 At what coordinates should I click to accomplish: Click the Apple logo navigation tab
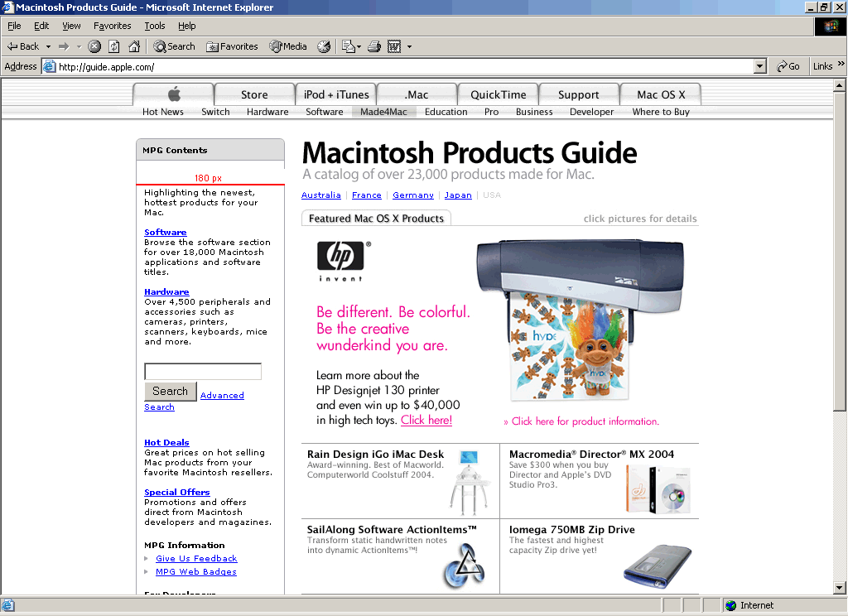tap(173, 94)
